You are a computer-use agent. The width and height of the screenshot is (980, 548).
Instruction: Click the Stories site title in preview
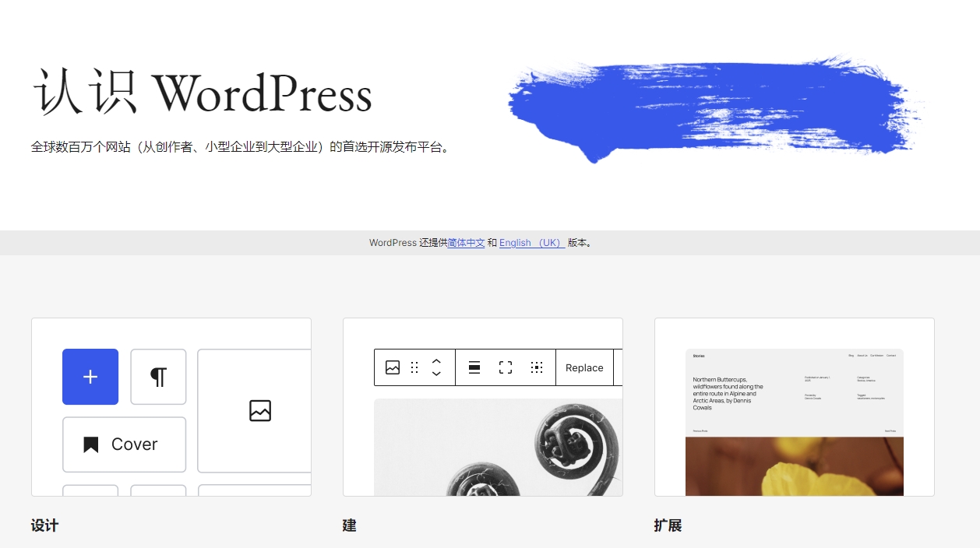tap(699, 356)
